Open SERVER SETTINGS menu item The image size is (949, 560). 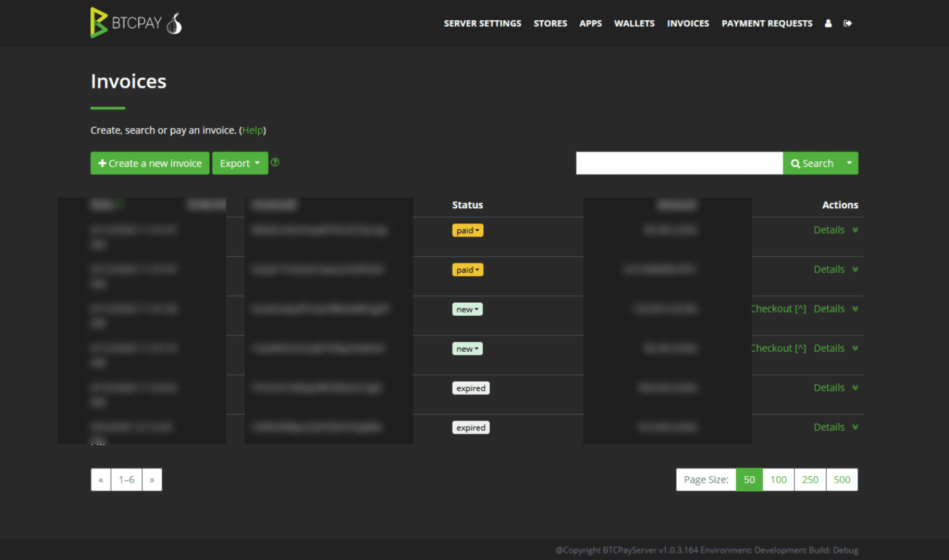[482, 23]
